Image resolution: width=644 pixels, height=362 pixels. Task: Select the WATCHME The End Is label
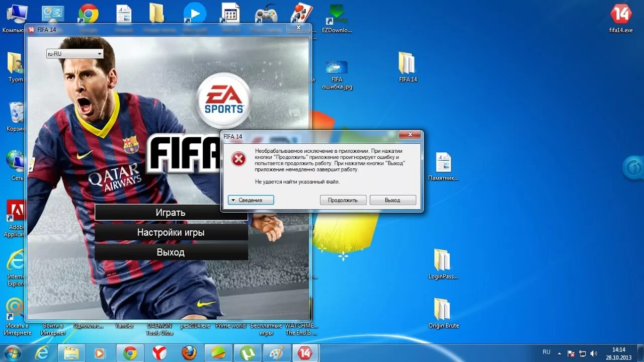(301, 329)
